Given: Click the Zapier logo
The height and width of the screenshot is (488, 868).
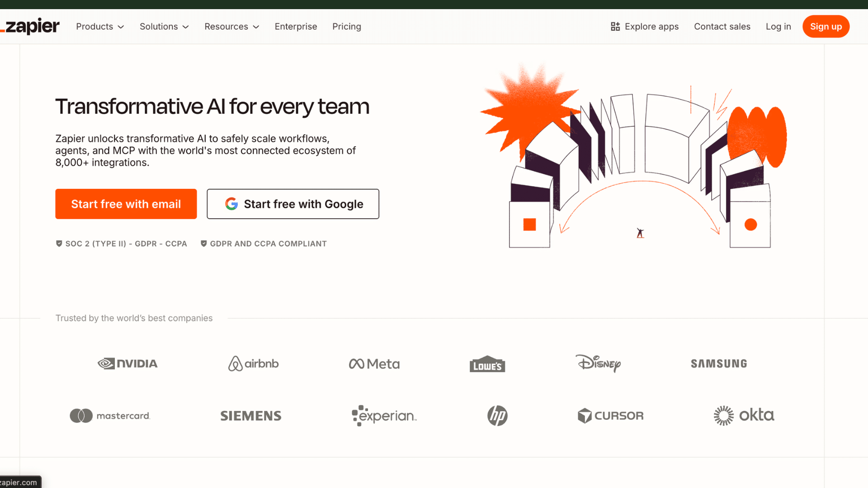Looking at the screenshot, I should [29, 26].
